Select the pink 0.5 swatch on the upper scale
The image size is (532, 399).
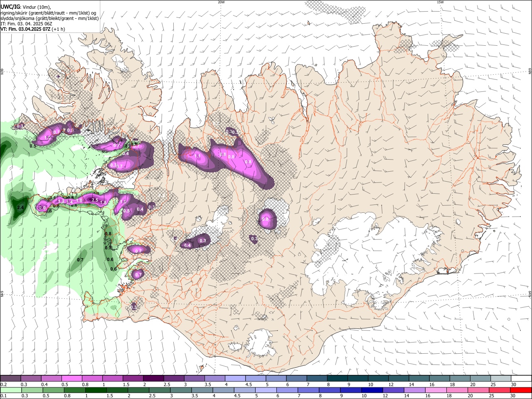coord(71,379)
